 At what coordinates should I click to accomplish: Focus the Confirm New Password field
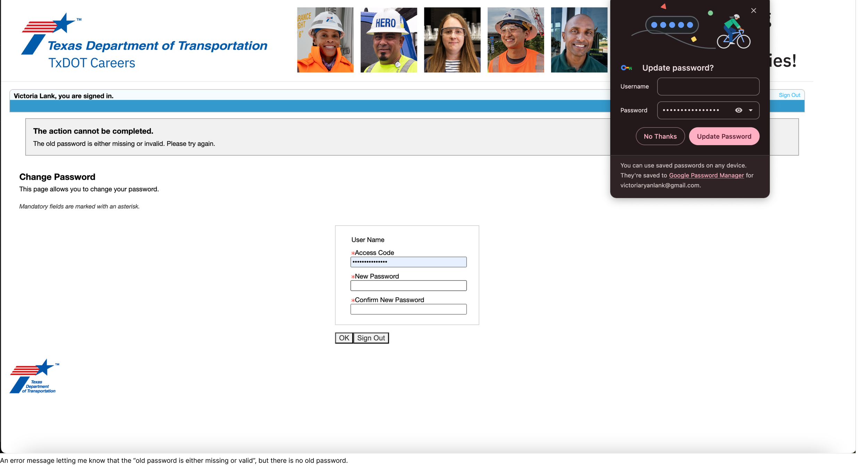click(x=408, y=309)
